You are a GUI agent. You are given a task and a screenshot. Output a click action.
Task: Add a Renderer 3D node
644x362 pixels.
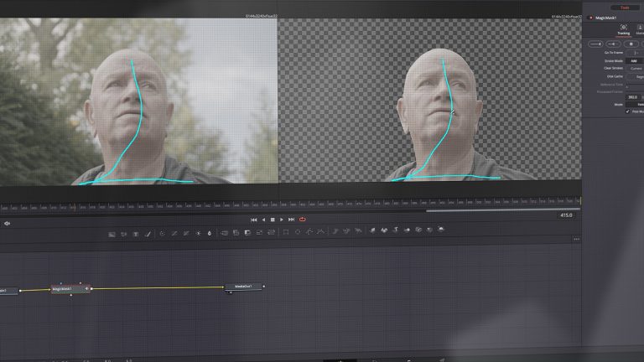pos(441,229)
